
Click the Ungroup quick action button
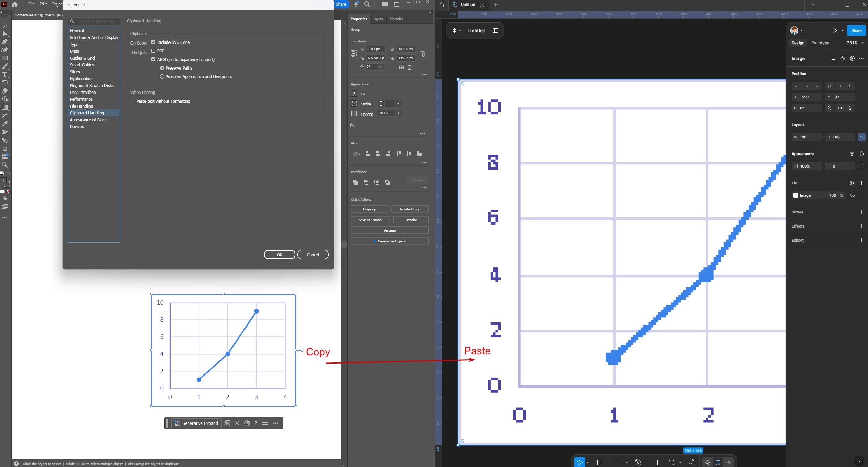tap(369, 209)
